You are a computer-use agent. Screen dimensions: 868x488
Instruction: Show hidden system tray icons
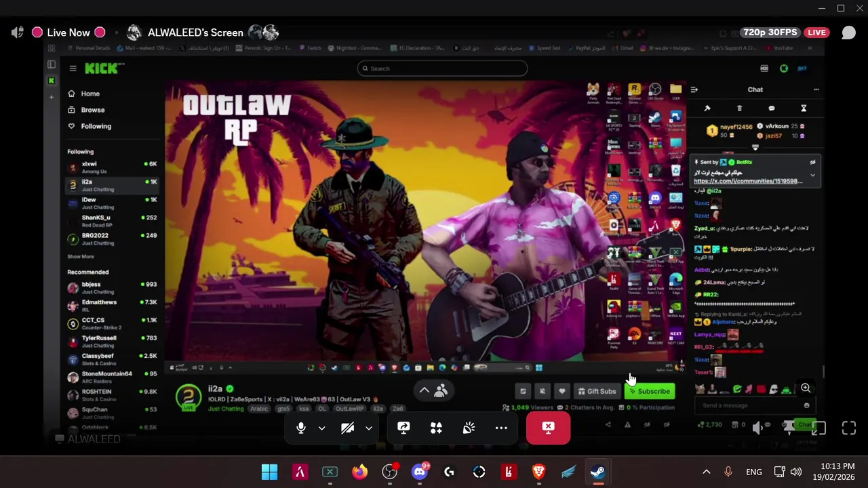706,472
